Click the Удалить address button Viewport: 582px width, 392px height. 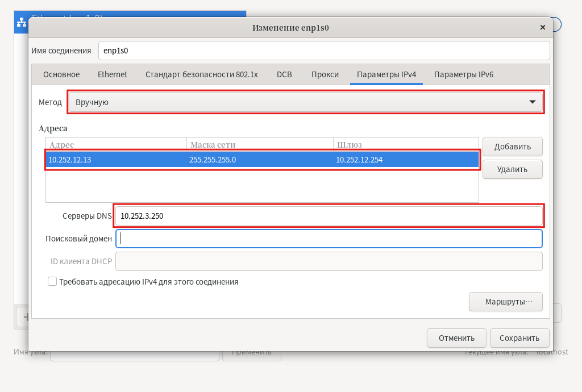(x=512, y=169)
